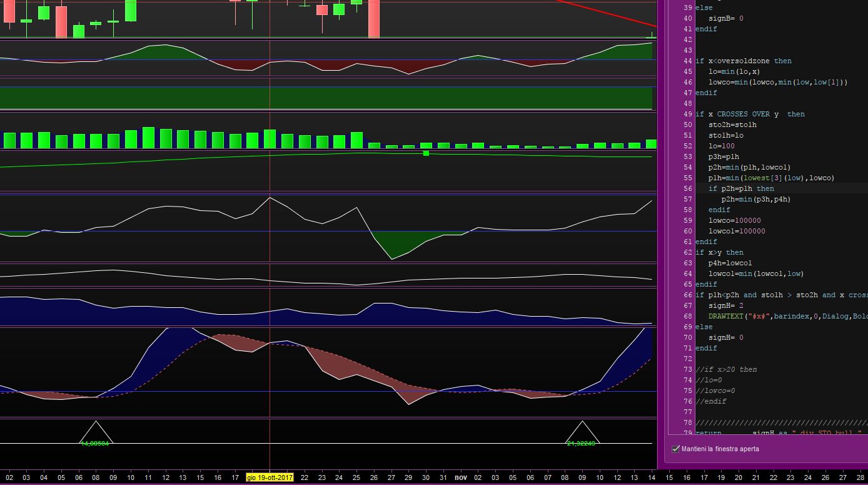868x485 pixels.
Task: Click code line 'plh=min(lowest[3](low),lowco)'
Action: coord(771,178)
